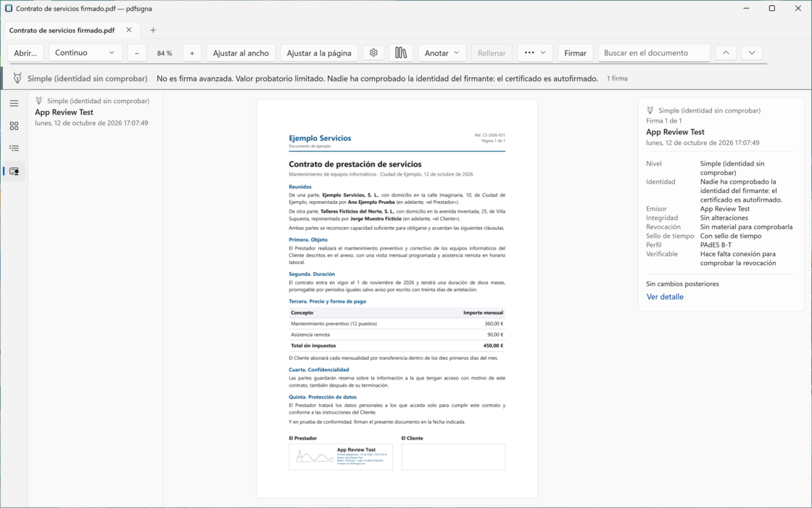Open the viewer settings gear

[373, 52]
